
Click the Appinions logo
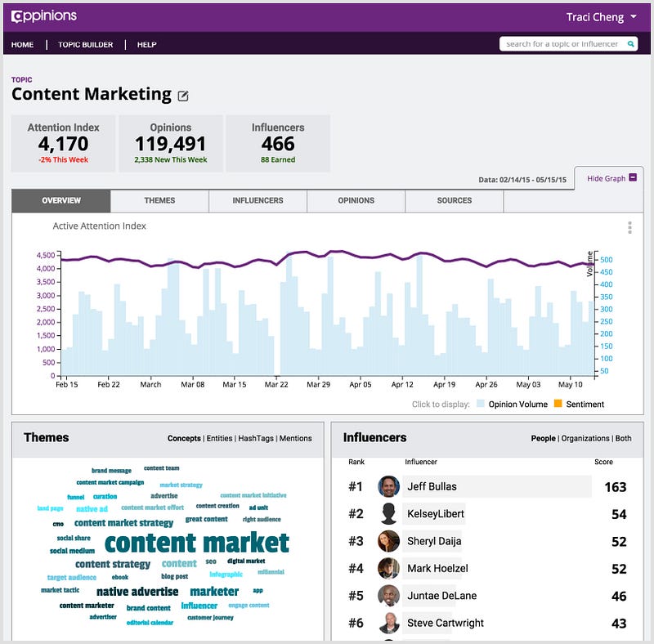pos(44,16)
